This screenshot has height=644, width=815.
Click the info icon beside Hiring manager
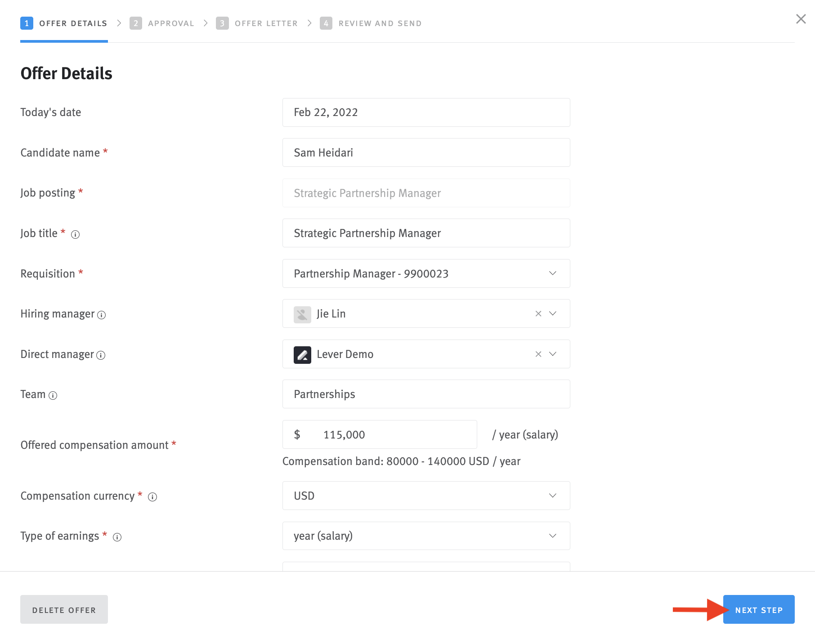101,315
